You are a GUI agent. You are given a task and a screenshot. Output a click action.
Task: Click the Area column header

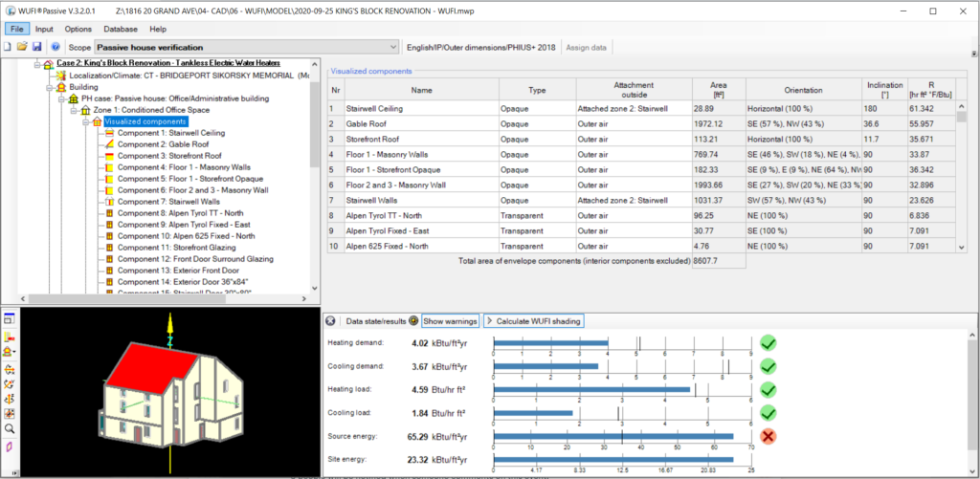[719, 90]
